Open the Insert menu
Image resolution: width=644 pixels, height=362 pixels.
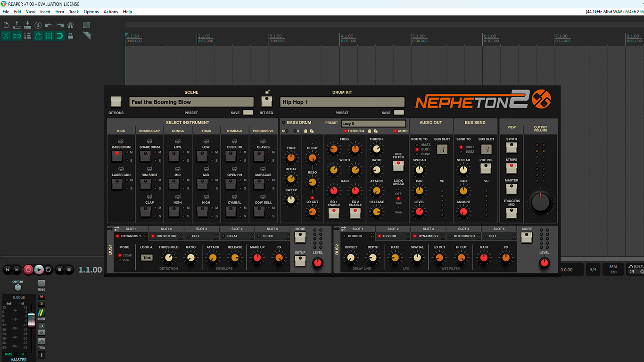click(45, 11)
